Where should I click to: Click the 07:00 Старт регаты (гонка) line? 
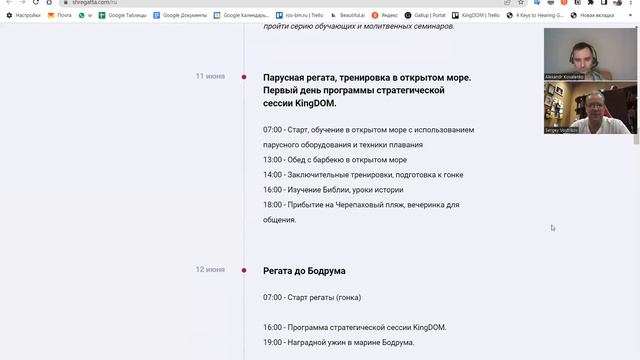pos(312,298)
